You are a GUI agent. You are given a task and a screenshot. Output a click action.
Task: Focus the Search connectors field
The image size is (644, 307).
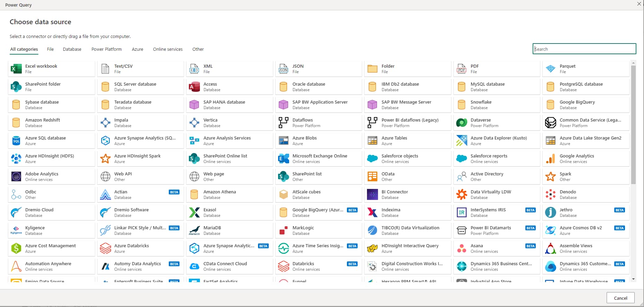coord(584,49)
